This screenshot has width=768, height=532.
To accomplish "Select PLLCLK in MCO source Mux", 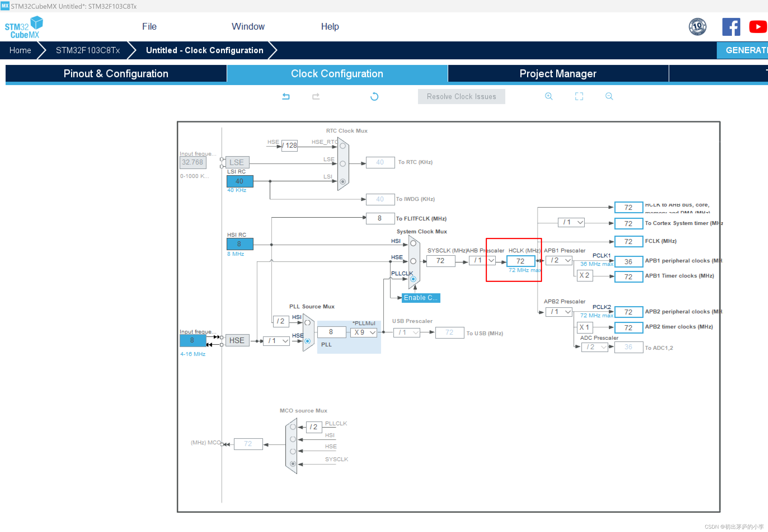I will (x=293, y=427).
